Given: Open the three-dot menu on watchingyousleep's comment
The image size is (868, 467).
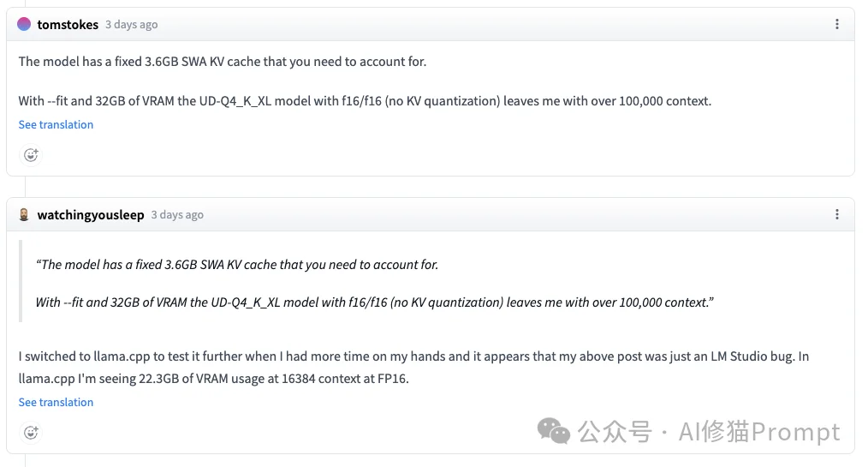Looking at the screenshot, I should [836, 215].
